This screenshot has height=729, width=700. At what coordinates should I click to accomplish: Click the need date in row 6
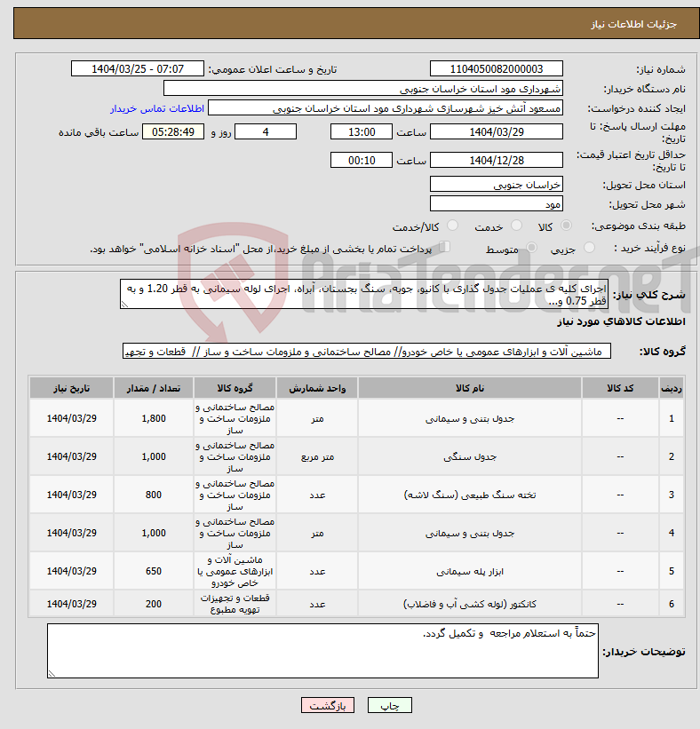[x=72, y=604]
